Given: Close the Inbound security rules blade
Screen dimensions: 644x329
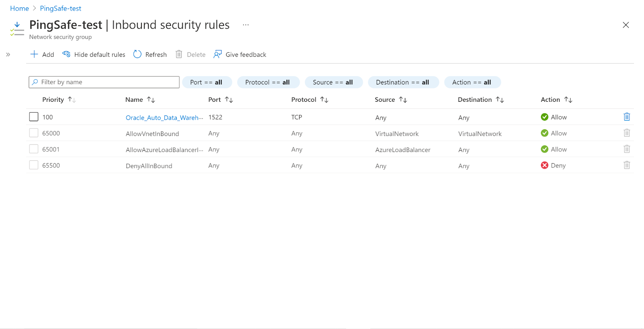Looking at the screenshot, I should click(x=625, y=25).
